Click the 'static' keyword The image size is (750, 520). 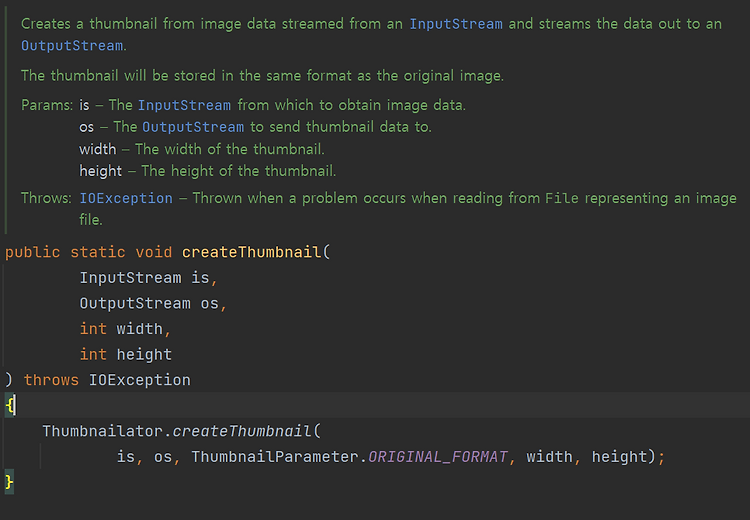click(x=98, y=252)
